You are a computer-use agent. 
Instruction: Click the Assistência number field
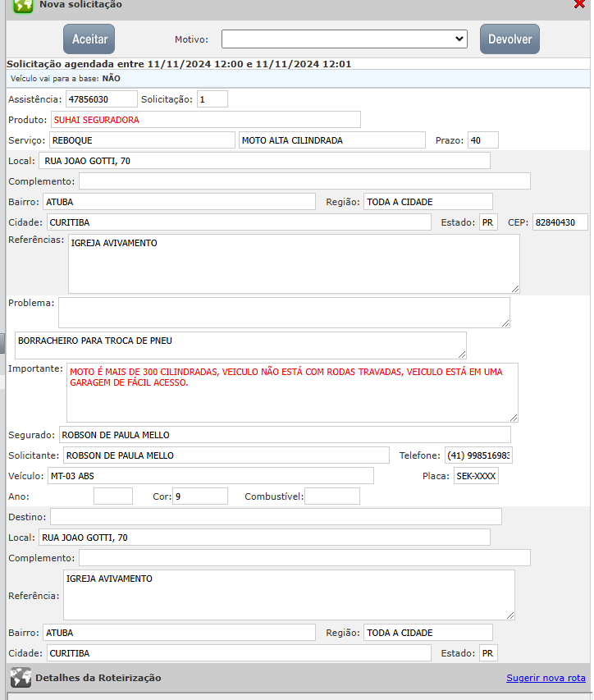pyautogui.click(x=102, y=99)
